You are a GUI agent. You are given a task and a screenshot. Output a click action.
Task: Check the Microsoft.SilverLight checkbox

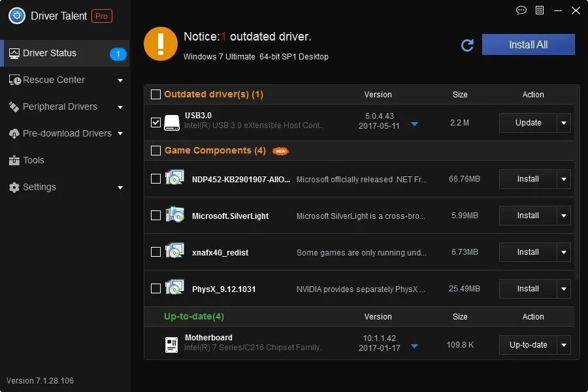point(155,216)
